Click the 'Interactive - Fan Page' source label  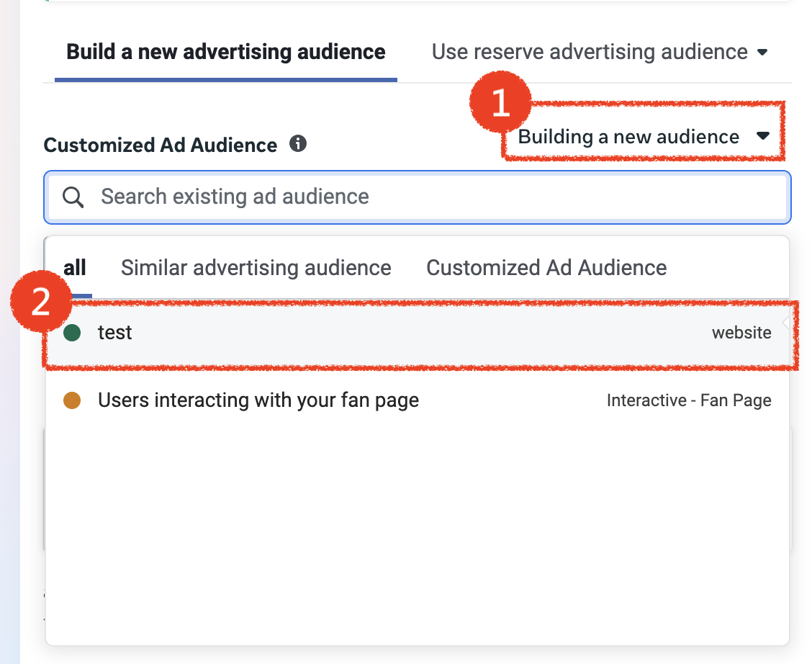[689, 401]
